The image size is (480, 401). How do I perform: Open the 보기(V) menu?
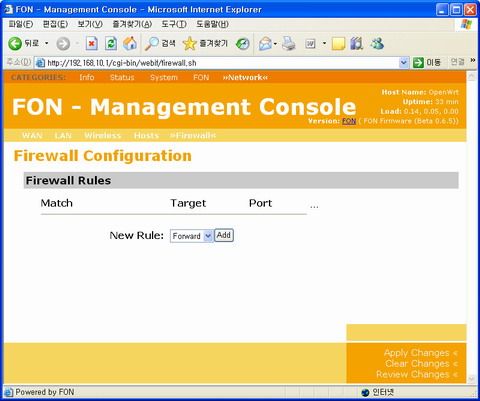(x=90, y=24)
